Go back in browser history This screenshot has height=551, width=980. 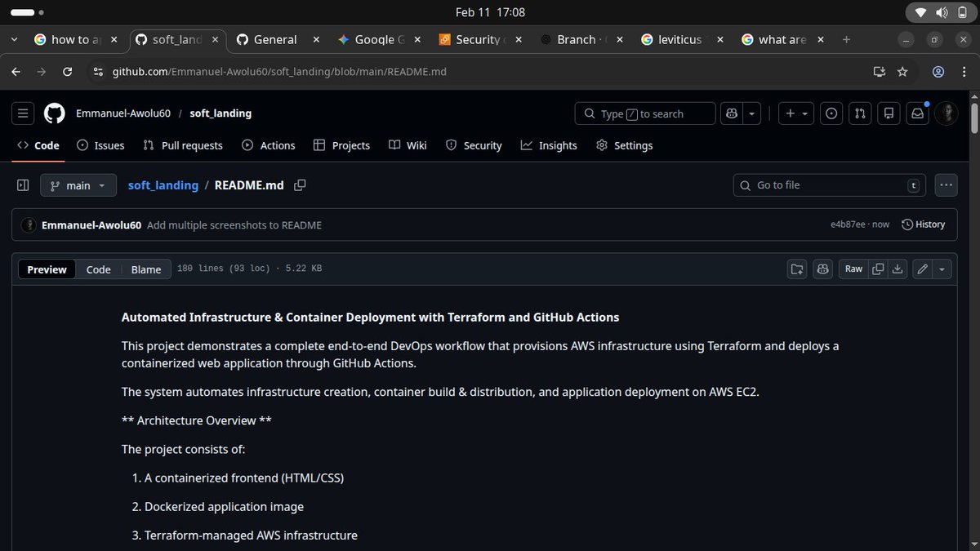click(16, 72)
